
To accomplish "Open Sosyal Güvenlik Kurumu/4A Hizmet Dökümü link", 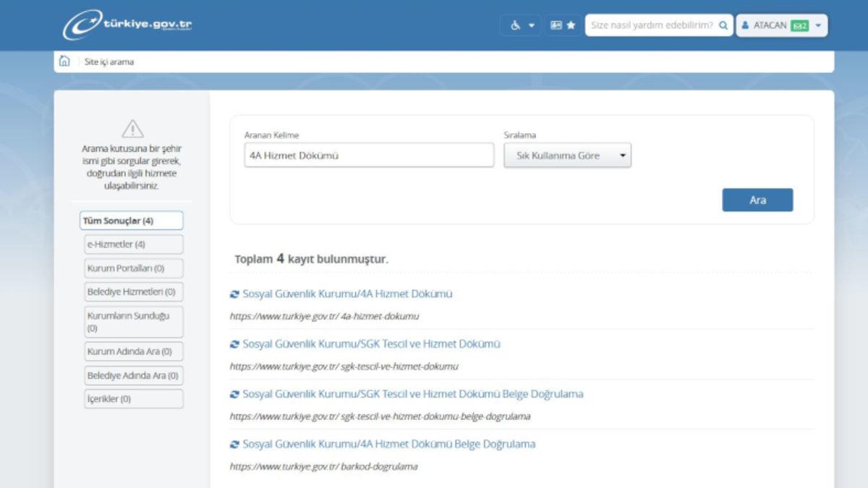I will 347,294.
